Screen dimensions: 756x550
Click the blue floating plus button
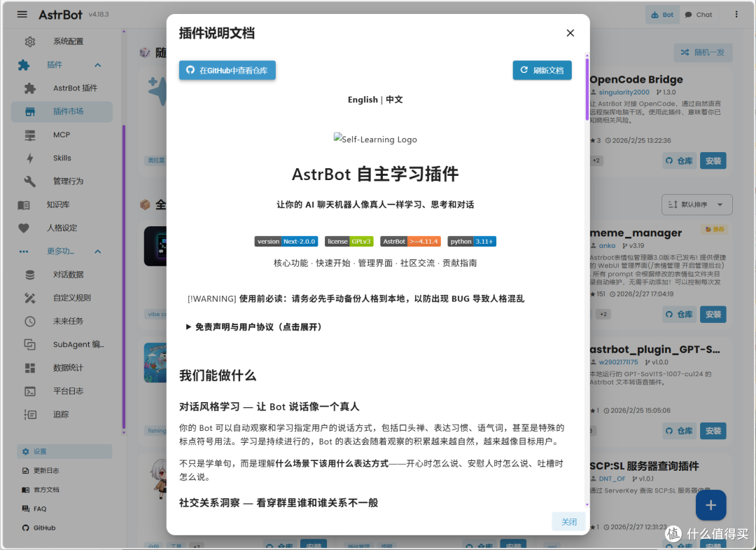(x=710, y=505)
